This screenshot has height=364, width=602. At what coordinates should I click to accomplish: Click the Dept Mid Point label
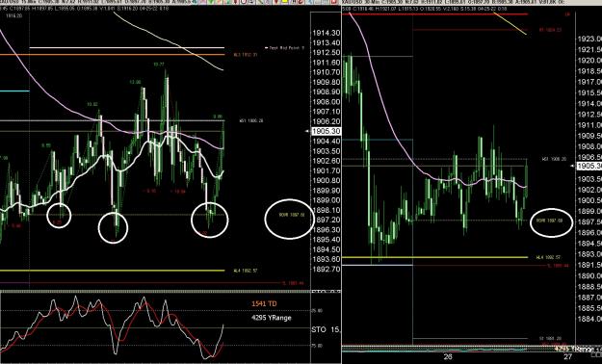[285, 48]
